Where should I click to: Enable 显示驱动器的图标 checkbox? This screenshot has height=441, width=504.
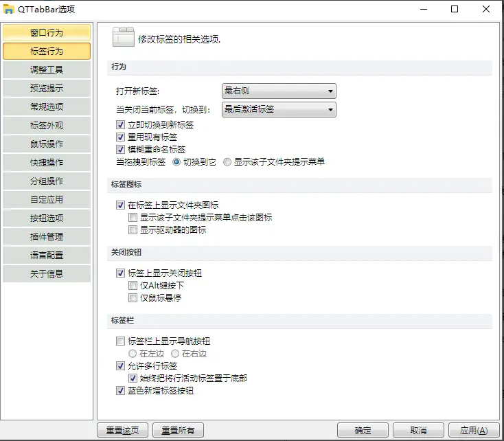pyautogui.click(x=133, y=229)
